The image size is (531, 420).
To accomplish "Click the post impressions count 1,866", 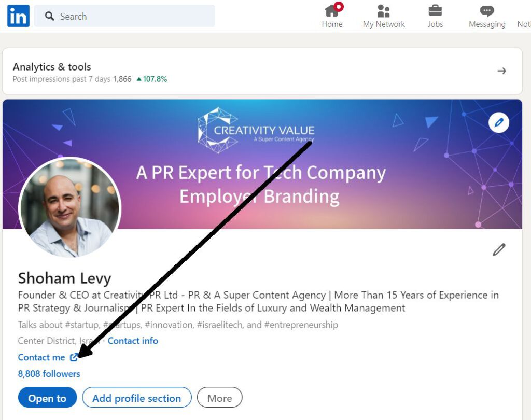I will click(122, 79).
